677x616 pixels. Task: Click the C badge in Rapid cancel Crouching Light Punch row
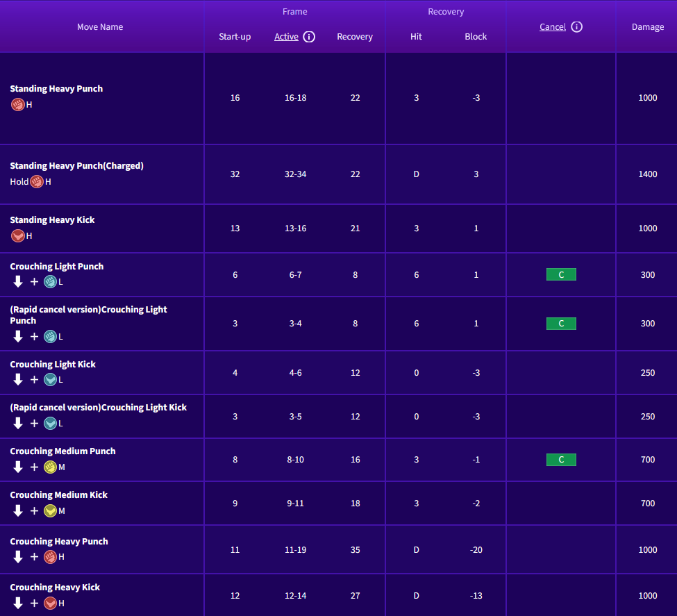pos(561,324)
